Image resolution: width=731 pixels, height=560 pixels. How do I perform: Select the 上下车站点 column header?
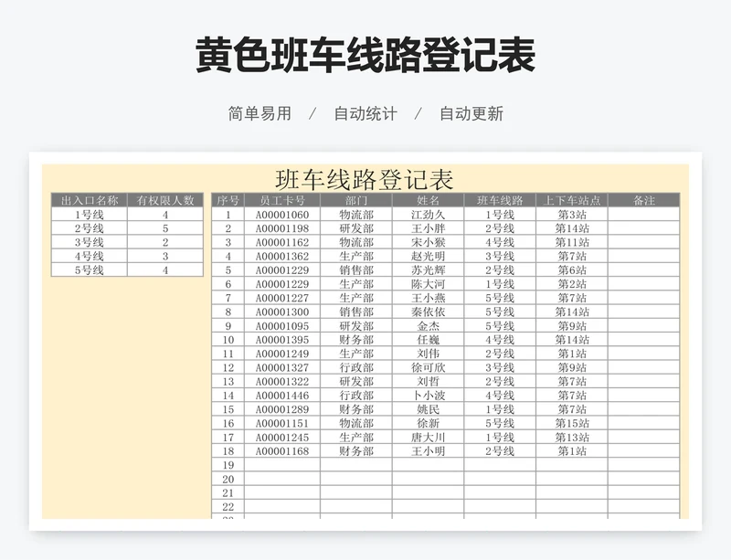pos(572,201)
